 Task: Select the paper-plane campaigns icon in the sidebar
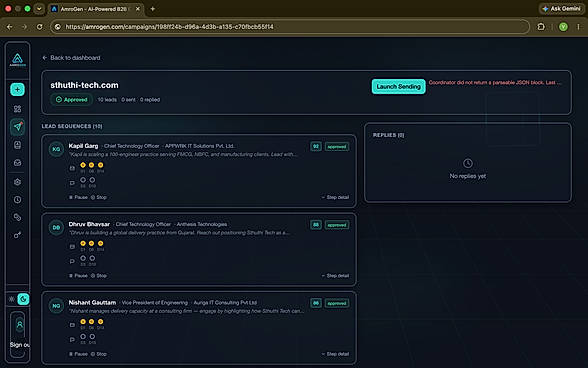click(x=18, y=127)
